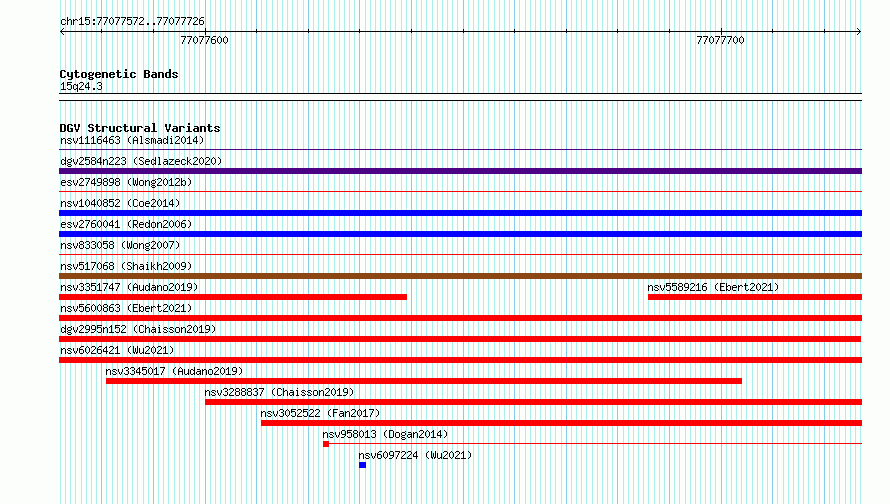
Task: Click the small red square for nsv958013
Action: pyautogui.click(x=326, y=444)
